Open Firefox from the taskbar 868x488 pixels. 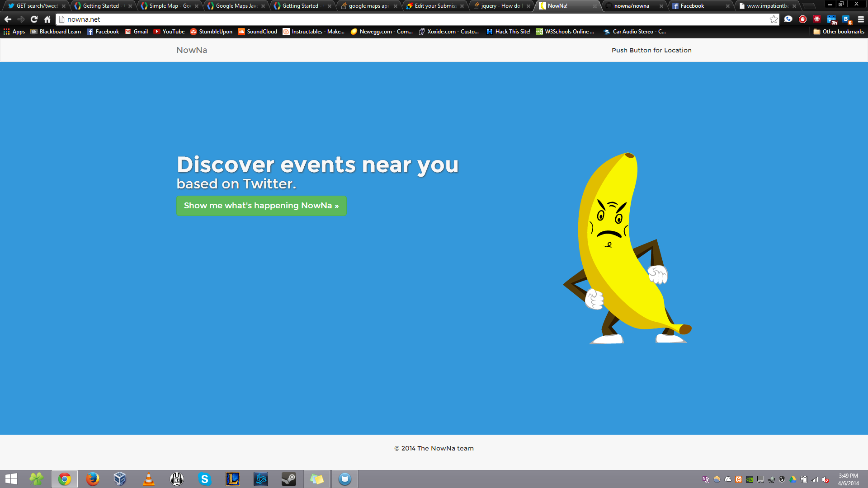tap(92, 479)
